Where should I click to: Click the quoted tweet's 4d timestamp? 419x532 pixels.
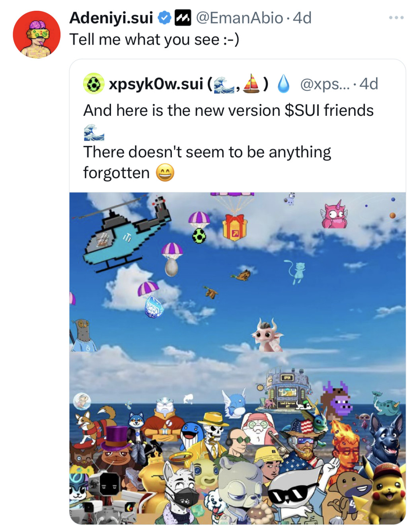[368, 84]
